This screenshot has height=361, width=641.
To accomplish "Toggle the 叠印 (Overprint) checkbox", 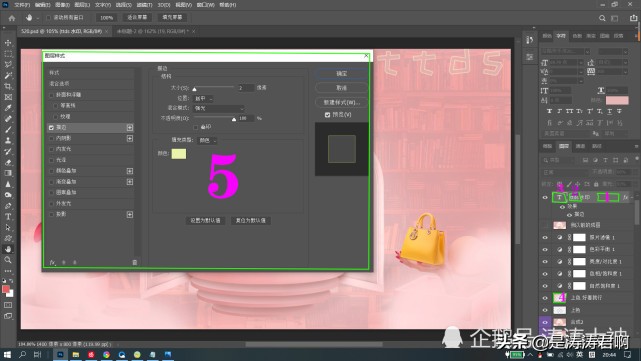I will (196, 128).
